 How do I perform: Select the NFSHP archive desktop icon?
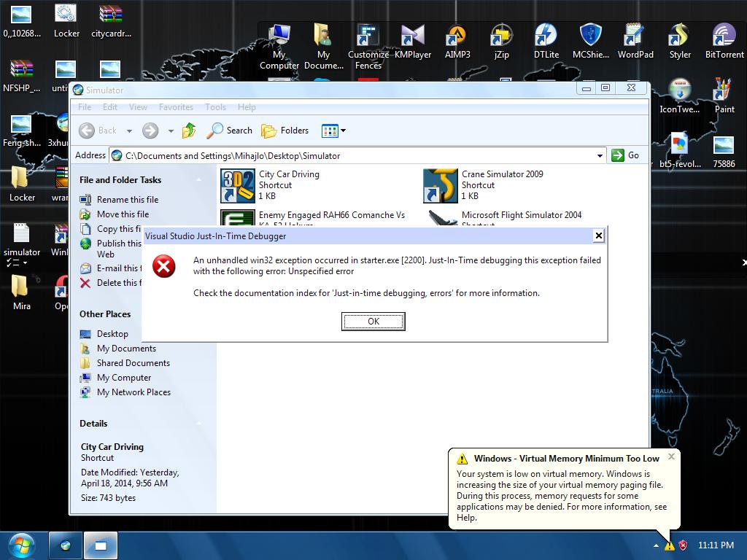21,76
